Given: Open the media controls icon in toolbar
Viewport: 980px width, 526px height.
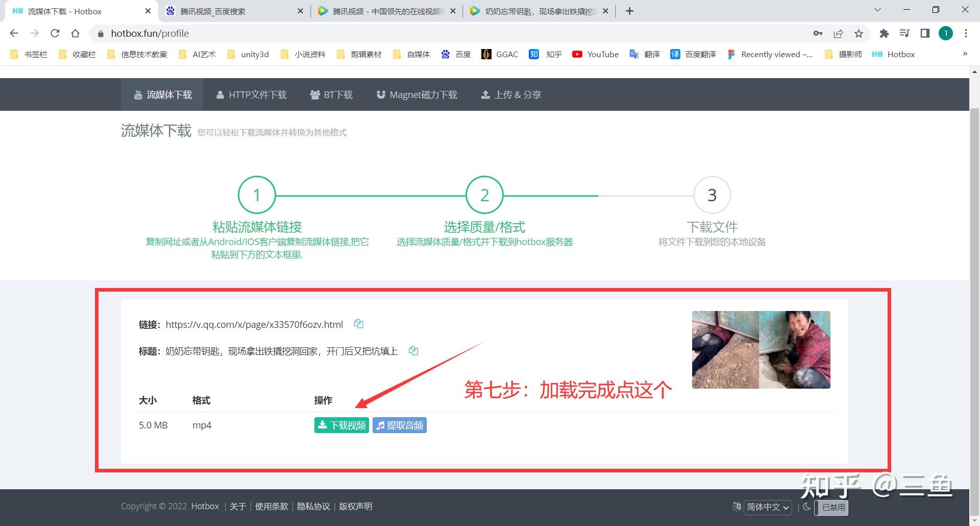Looking at the screenshot, I should (904, 34).
